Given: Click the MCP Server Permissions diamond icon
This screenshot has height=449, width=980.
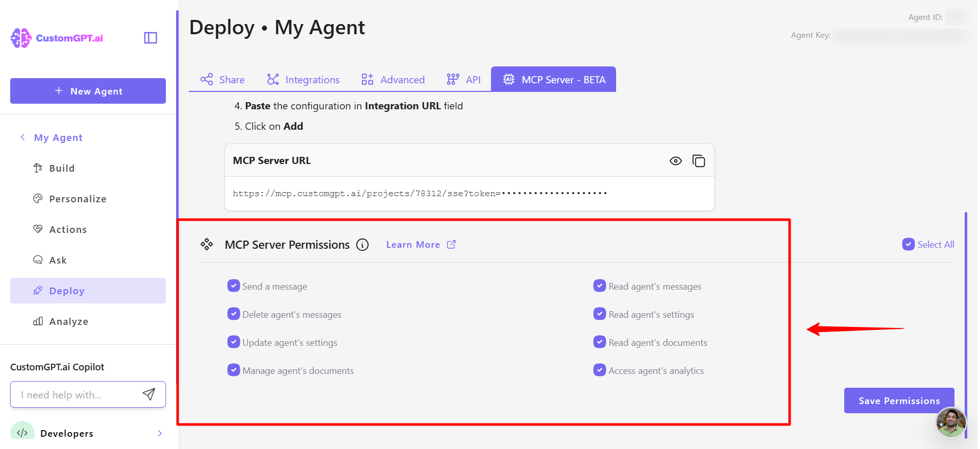Looking at the screenshot, I should pyautogui.click(x=207, y=244).
